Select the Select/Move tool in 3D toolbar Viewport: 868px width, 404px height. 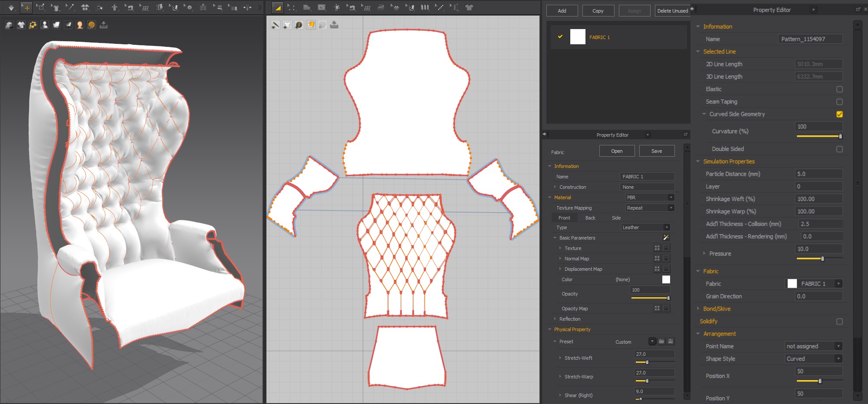click(26, 7)
